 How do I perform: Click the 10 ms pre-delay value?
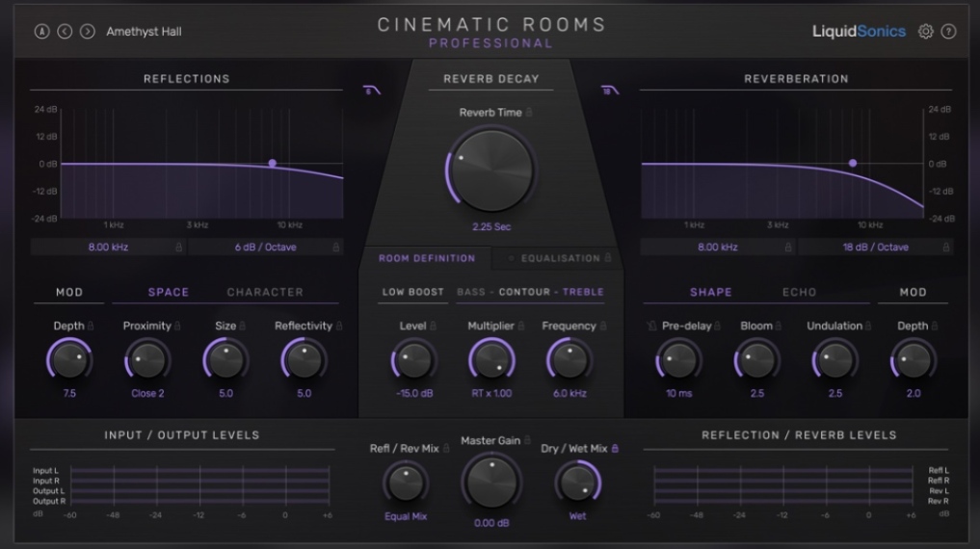(678, 394)
